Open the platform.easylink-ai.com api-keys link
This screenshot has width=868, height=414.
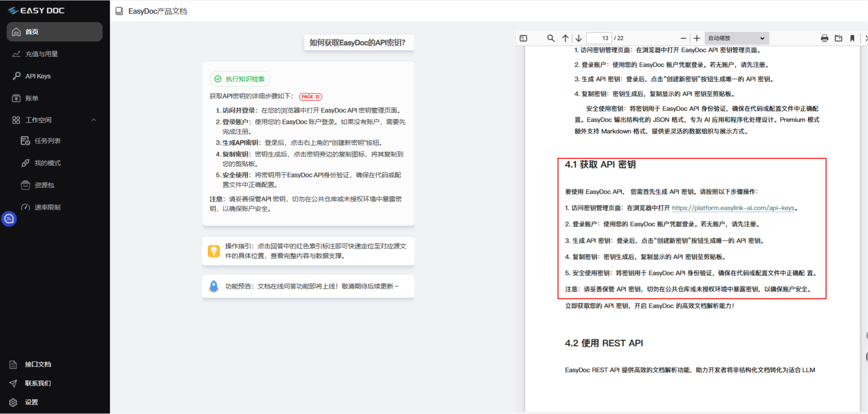[733, 208]
